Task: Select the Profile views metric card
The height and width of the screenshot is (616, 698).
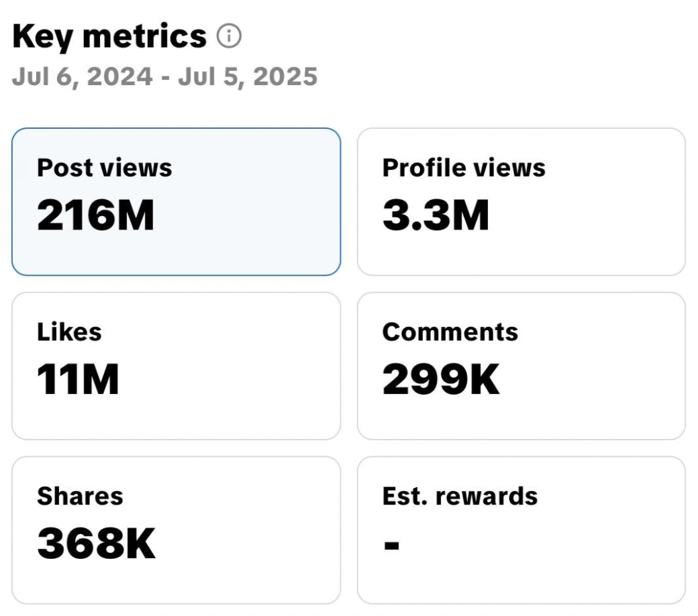Action: point(521,201)
